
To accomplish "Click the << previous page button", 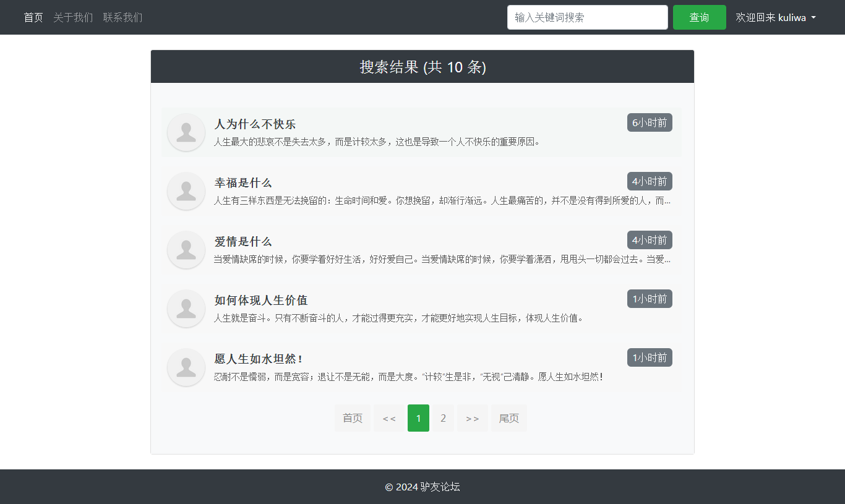I will point(388,418).
